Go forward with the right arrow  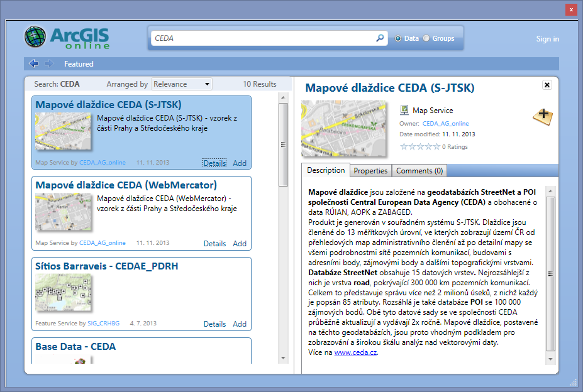49,63
